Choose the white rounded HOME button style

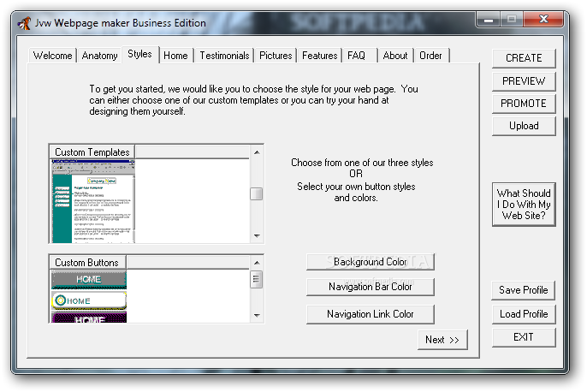click(x=89, y=300)
